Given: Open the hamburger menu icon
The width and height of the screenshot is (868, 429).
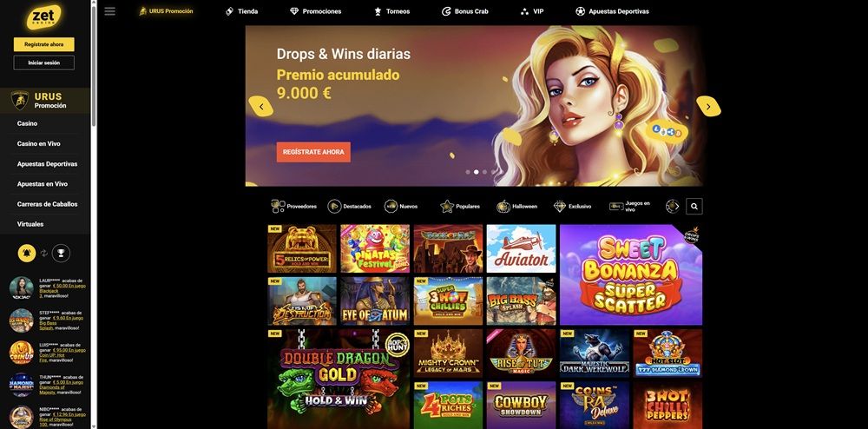Looking at the screenshot, I should pyautogui.click(x=109, y=11).
